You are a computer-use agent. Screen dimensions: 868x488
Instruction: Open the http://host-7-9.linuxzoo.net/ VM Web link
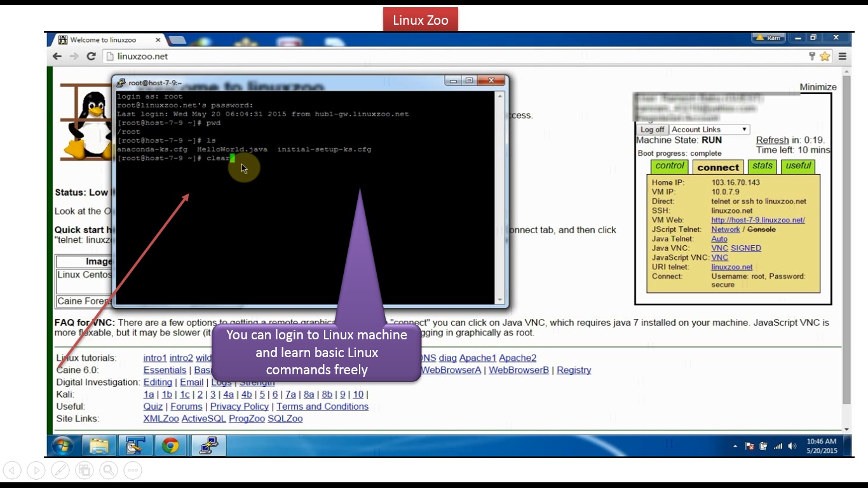758,220
